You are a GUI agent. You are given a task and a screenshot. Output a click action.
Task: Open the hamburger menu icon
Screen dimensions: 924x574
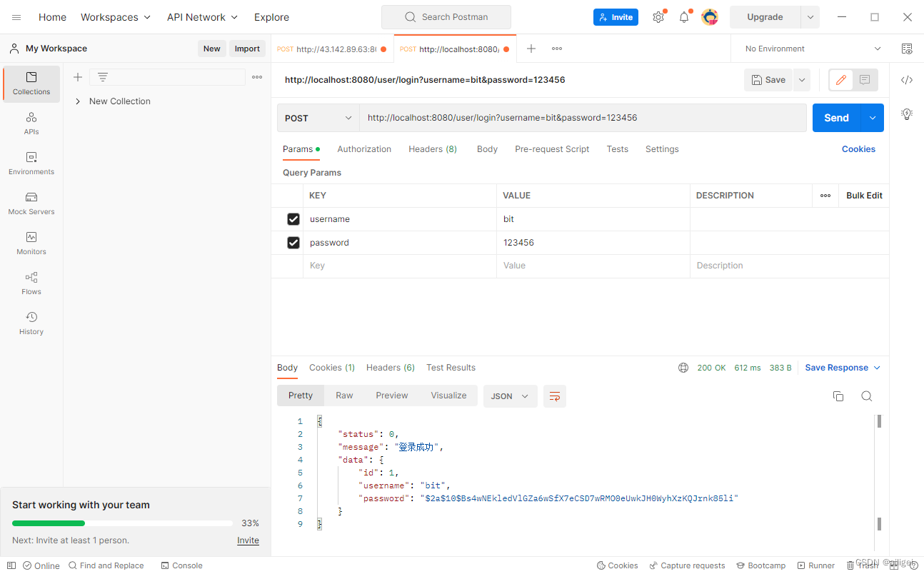coord(16,17)
